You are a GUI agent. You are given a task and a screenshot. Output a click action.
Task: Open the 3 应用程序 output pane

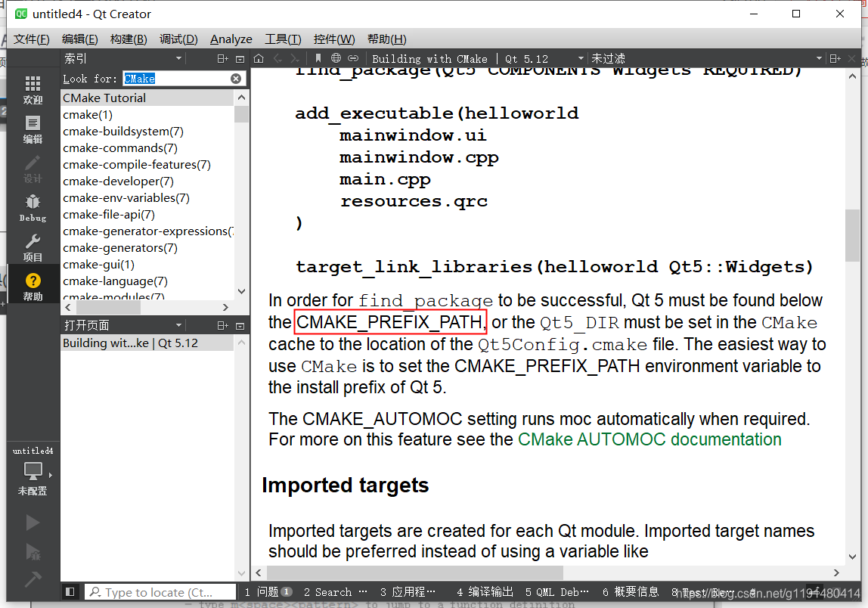click(x=408, y=592)
